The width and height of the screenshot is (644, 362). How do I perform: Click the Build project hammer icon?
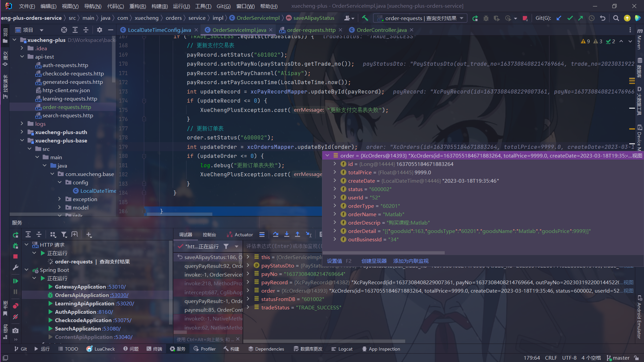pyautogui.click(x=365, y=18)
